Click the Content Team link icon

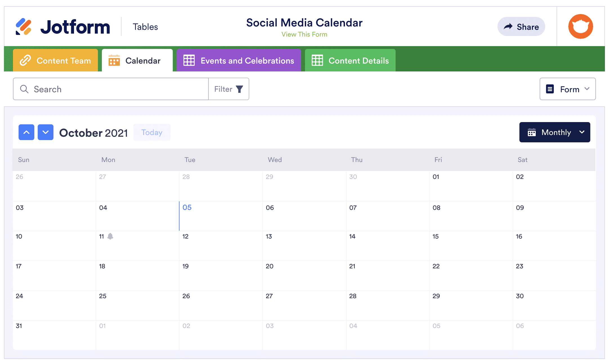25,60
